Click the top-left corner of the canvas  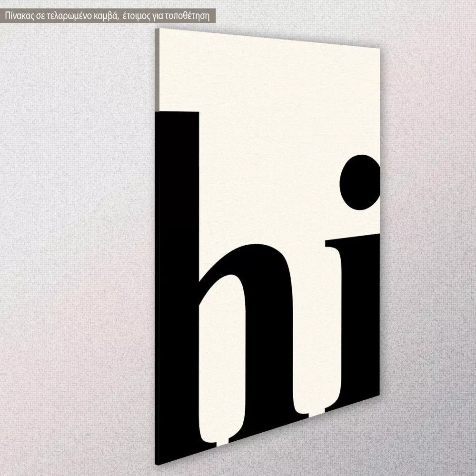pos(159,30)
